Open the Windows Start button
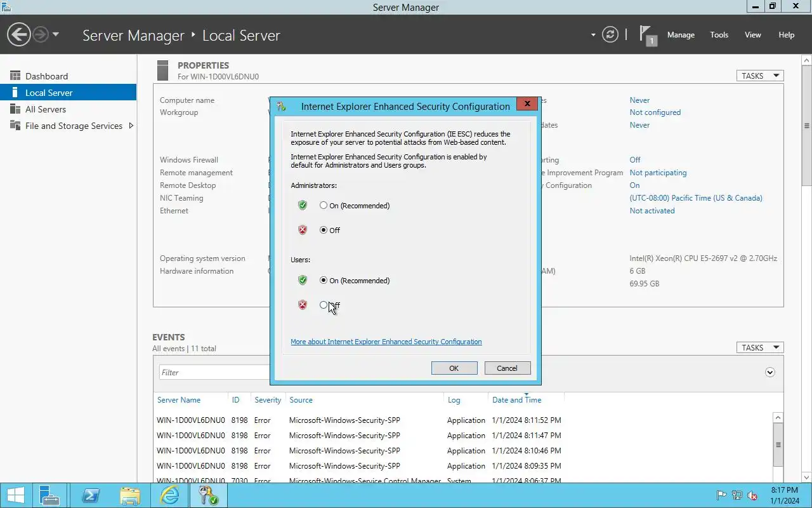 [16, 495]
